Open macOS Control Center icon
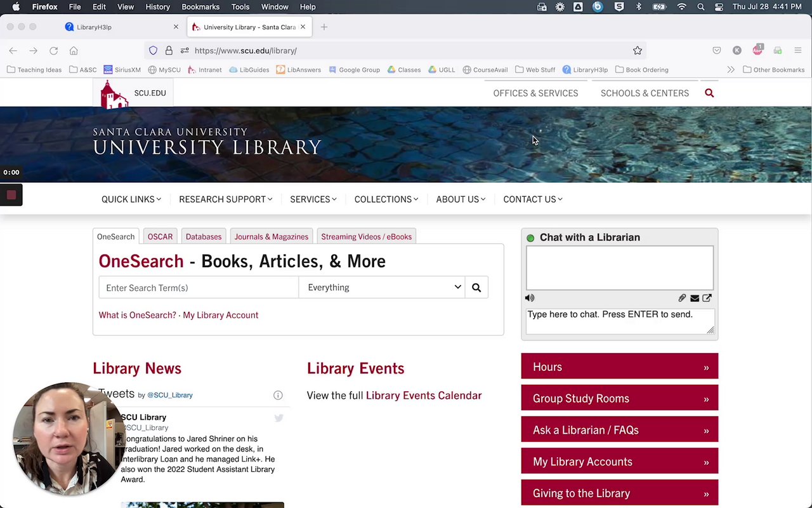The width and height of the screenshot is (812, 508). click(719, 7)
